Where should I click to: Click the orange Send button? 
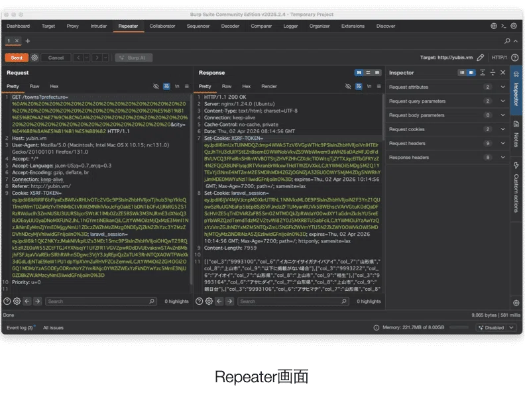[x=17, y=58]
